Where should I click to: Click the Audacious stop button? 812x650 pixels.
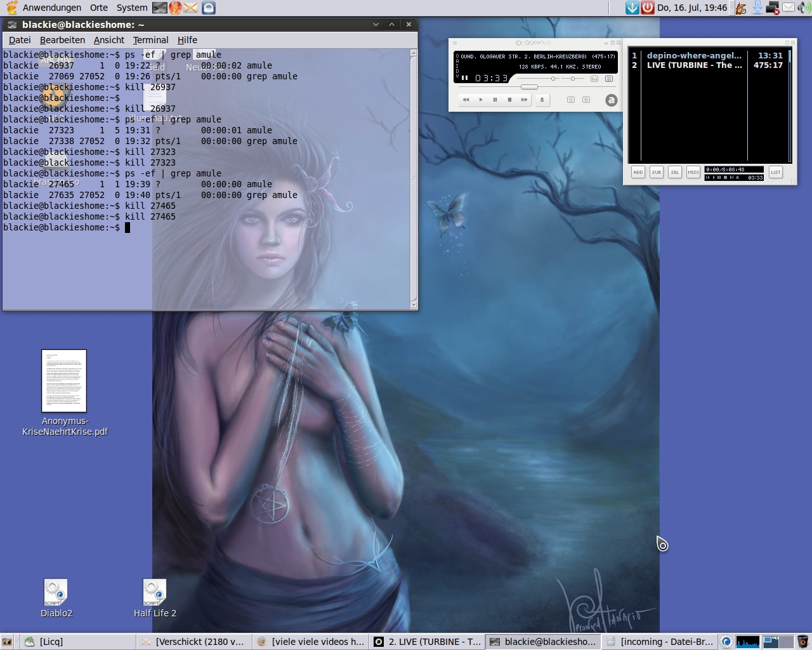point(510,100)
